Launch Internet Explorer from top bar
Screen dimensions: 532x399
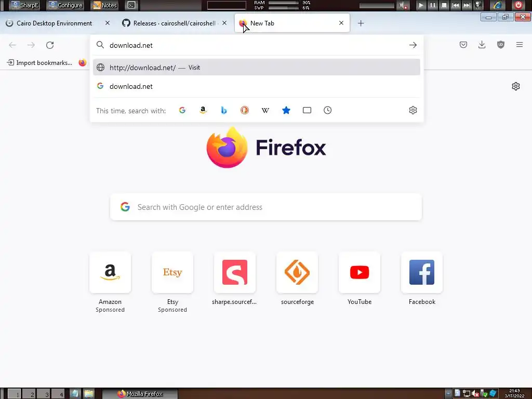click(x=497, y=5)
